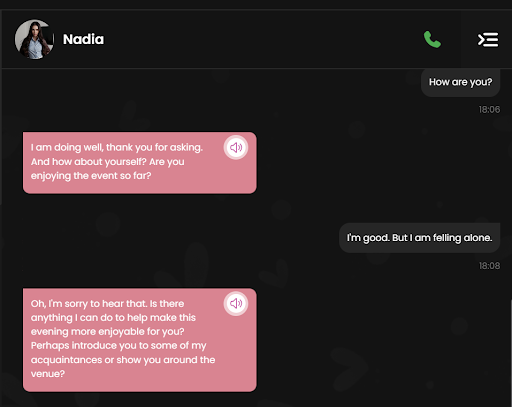This screenshot has width=512, height=407.
Task: Click the 18:08 timestamp
Action: [489, 266]
